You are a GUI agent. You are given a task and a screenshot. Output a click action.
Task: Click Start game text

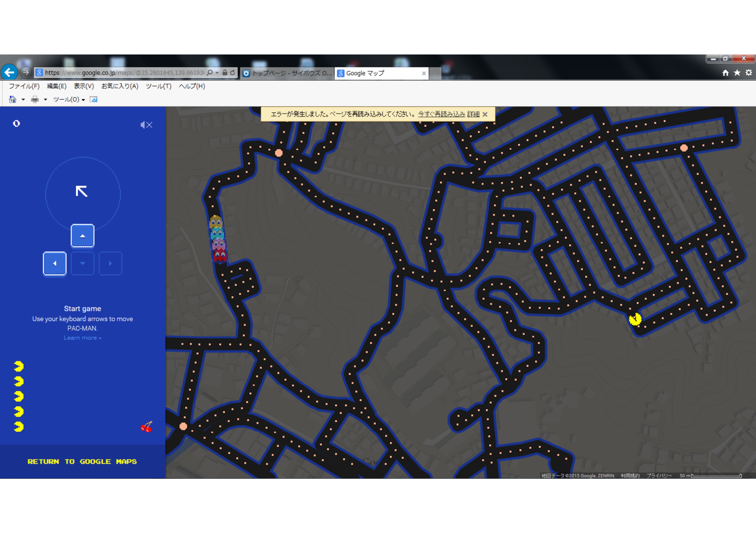pyautogui.click(x=82, y=309)
